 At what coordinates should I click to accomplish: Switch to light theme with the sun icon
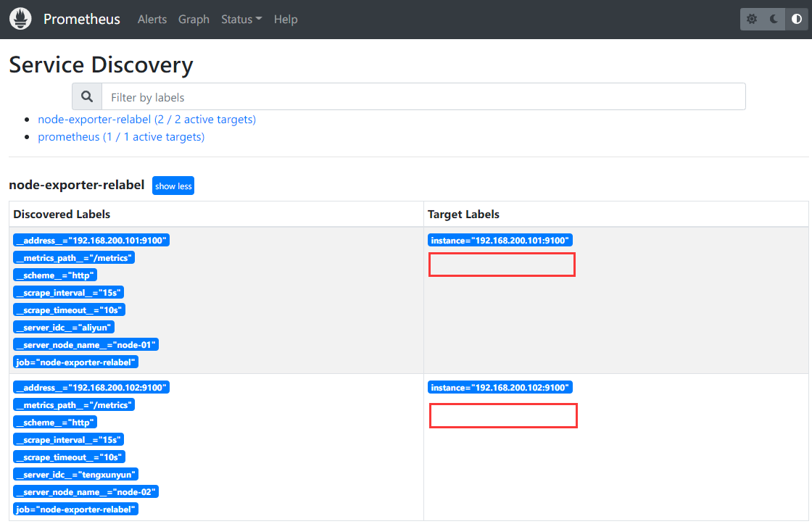tap(751, 19)
